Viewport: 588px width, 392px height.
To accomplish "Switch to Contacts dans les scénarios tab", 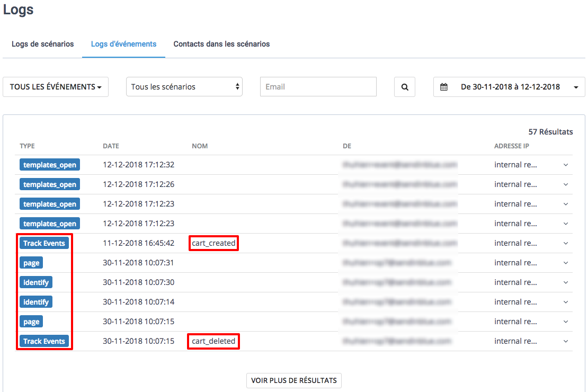I will tap(221, 44).
